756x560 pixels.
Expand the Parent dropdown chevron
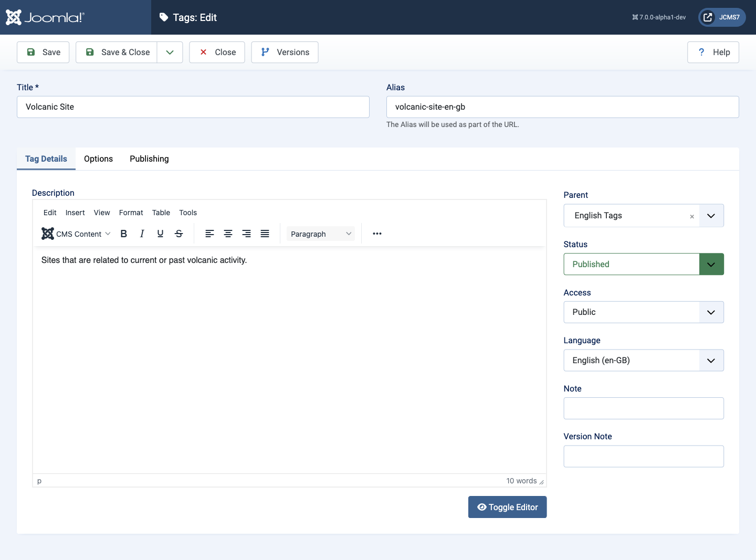point(711,216)
